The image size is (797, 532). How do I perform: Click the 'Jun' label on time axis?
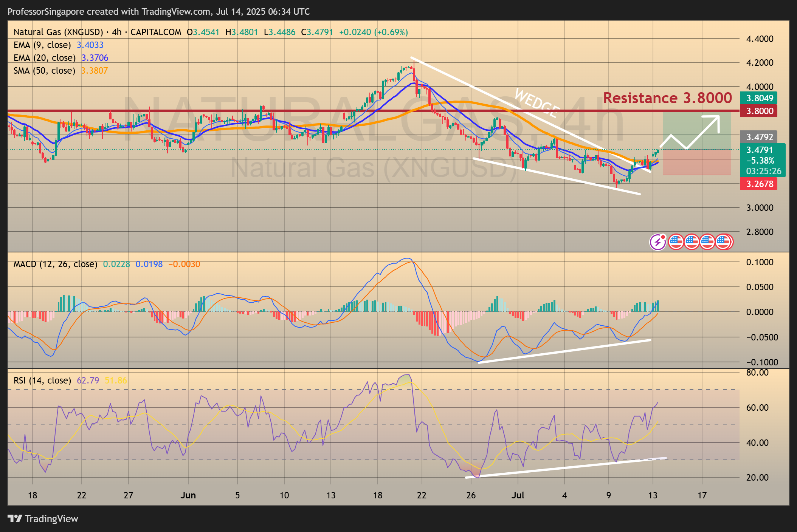(188, 495)
